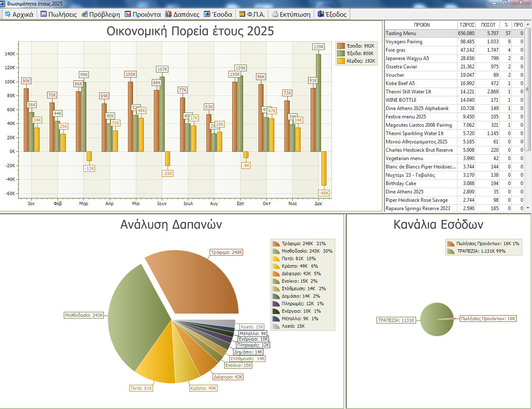
Task: Click the Έξοδος exit door icon
Action: 321,14
